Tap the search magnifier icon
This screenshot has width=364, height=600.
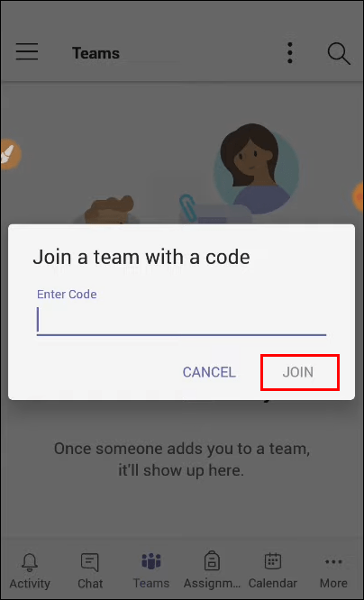(x=339, y=53)
